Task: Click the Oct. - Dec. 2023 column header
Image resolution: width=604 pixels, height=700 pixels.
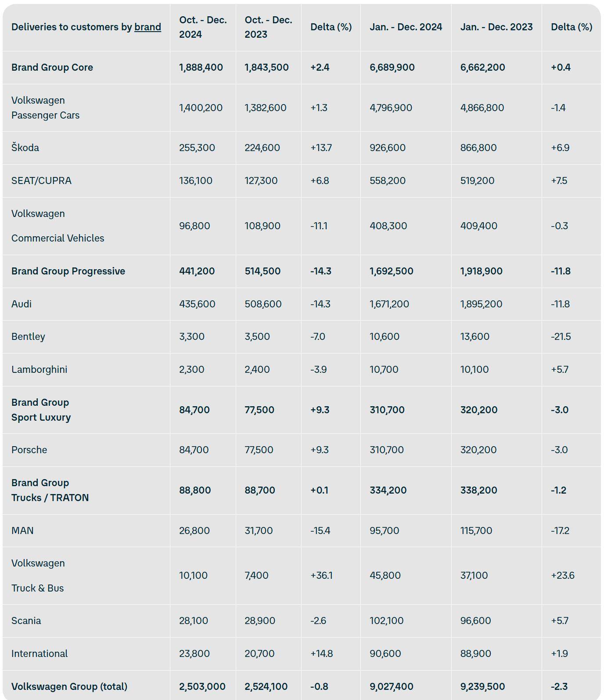Action: click(x=268, y=27)
